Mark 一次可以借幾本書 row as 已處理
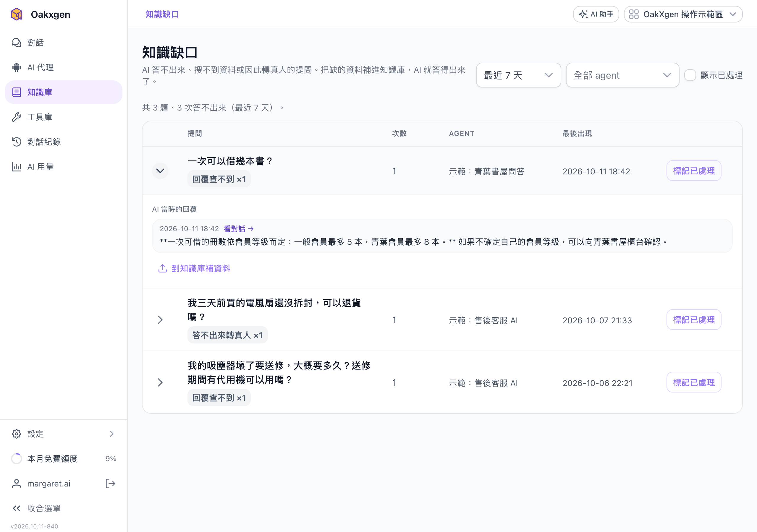This screenshot has width=757, height=532. [x=694, y=171]
